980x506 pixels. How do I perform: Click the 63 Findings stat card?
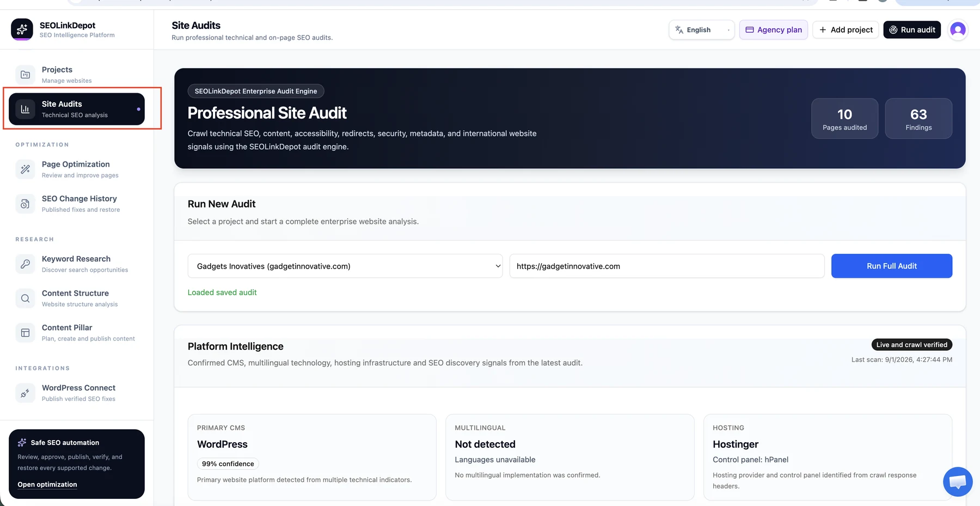click(x=918, y=118)
